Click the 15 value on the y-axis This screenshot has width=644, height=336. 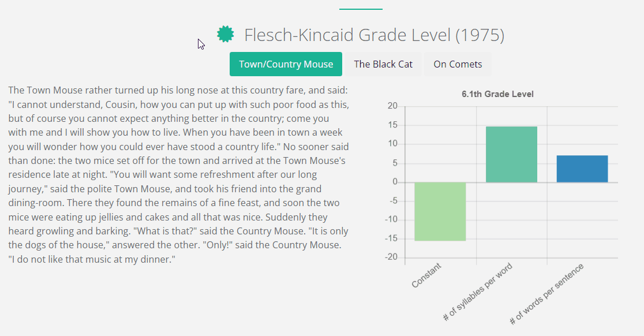392,125
